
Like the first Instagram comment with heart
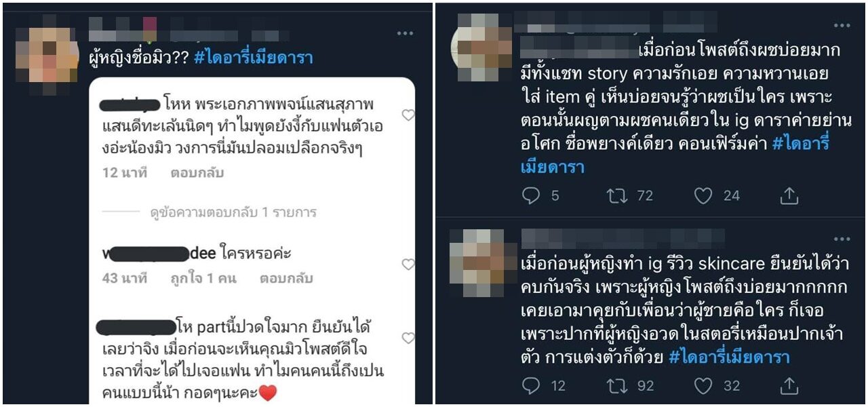pos(408,115)
